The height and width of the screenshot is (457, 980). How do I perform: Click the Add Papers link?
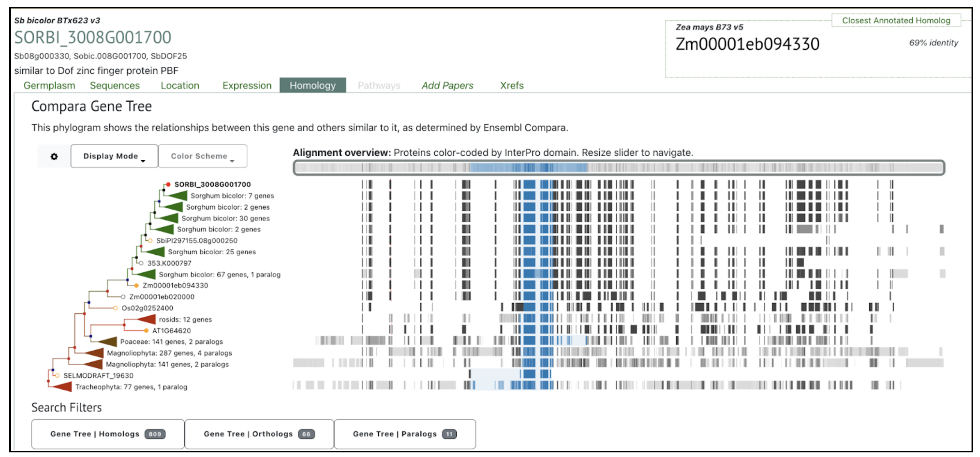coord(447,86)
